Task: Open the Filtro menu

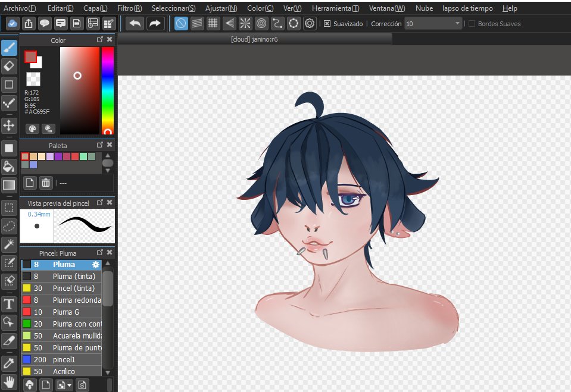Action: point(130,8)
